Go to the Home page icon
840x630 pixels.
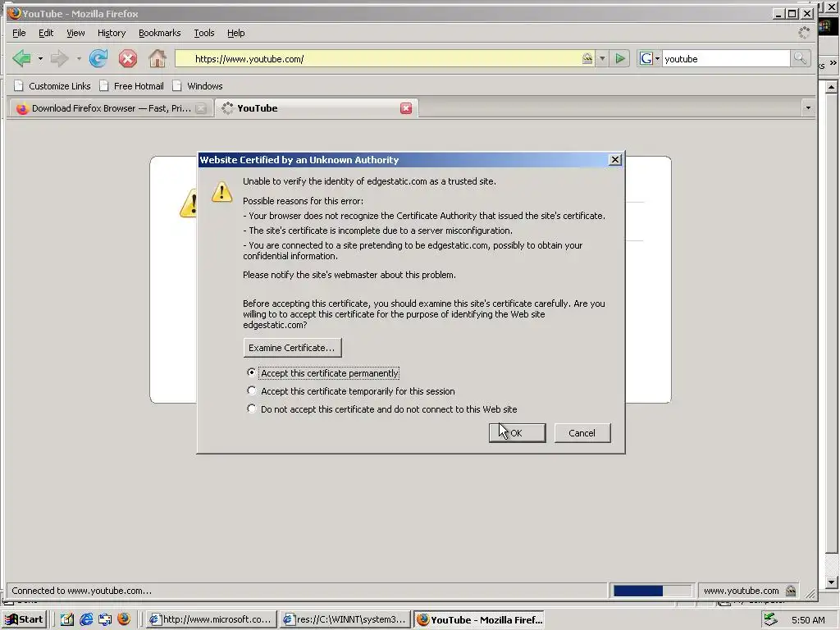coord(157,58)
